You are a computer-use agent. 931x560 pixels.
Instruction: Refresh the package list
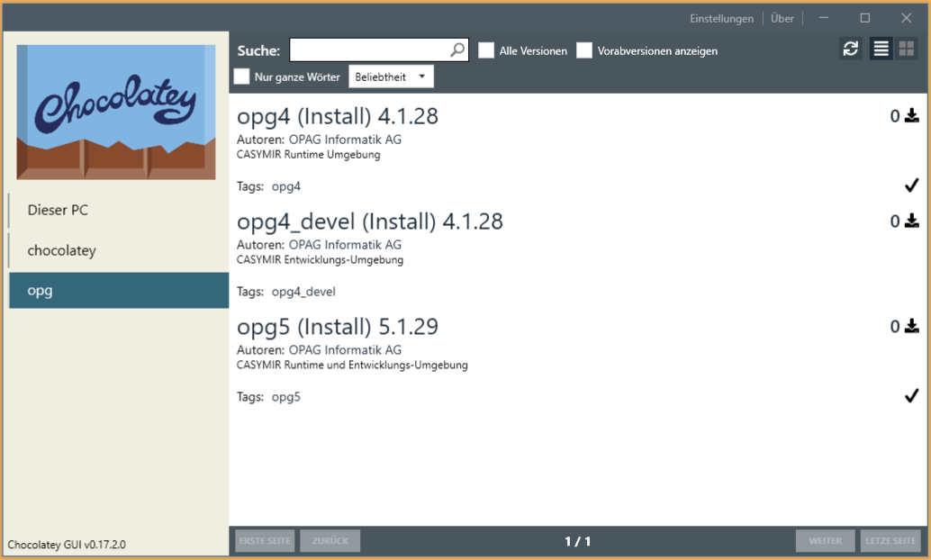click(x=850, y=49)
